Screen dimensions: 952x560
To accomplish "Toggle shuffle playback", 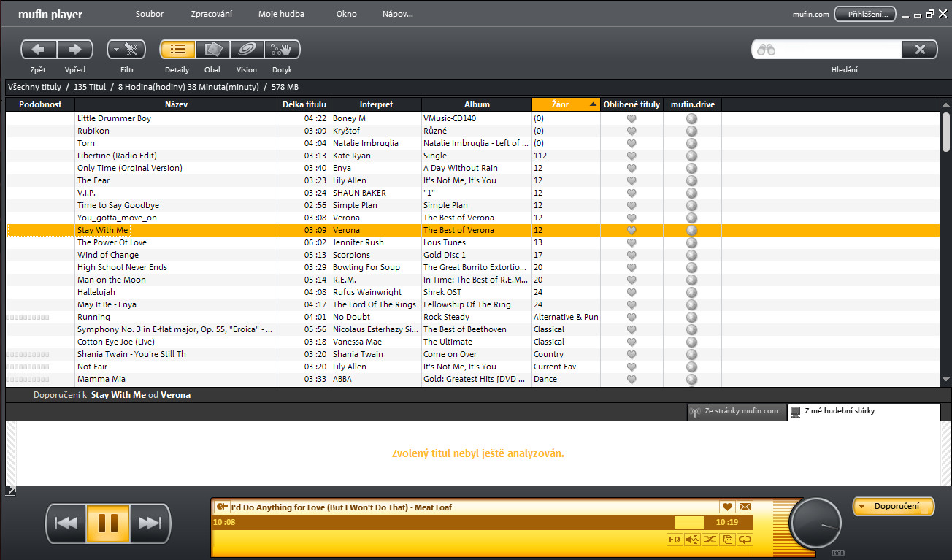I will [x=710, y=540].
